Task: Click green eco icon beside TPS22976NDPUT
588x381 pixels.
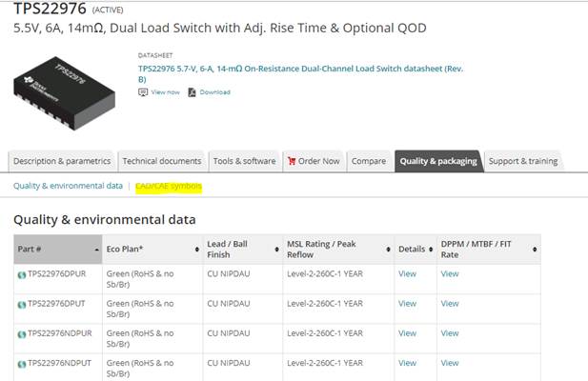Action: pyautogui.click(x=22, y=364)
